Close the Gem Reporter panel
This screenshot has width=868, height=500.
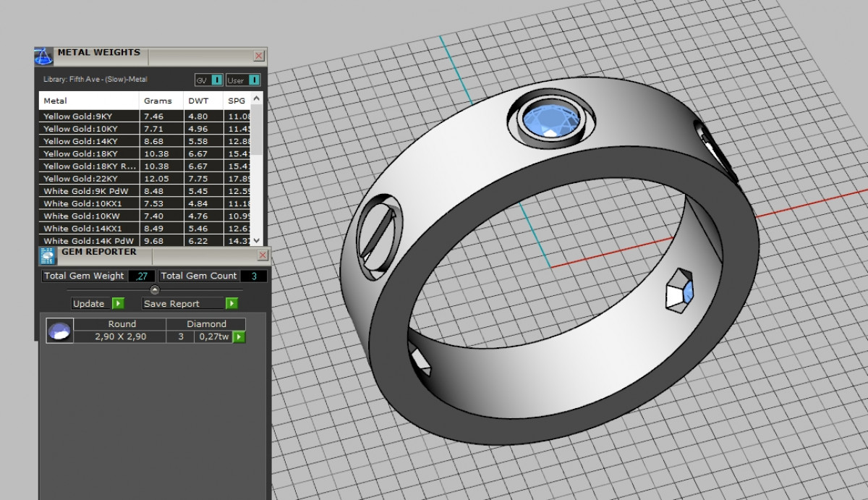coord(262,255)
